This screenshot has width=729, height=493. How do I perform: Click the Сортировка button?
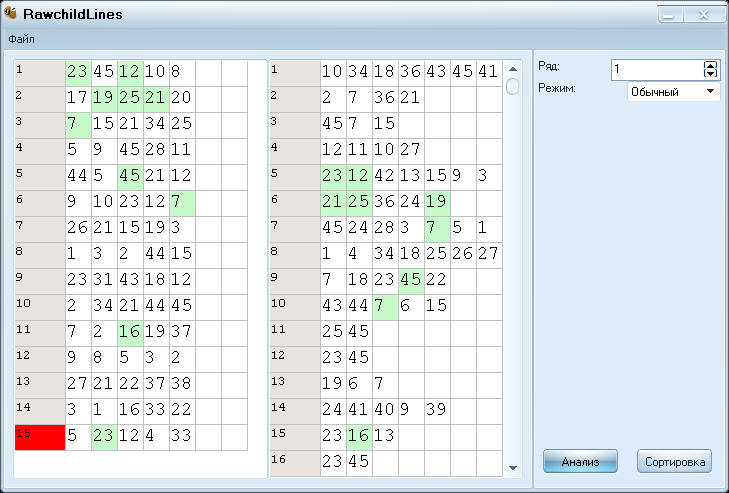tap(674, 461)
